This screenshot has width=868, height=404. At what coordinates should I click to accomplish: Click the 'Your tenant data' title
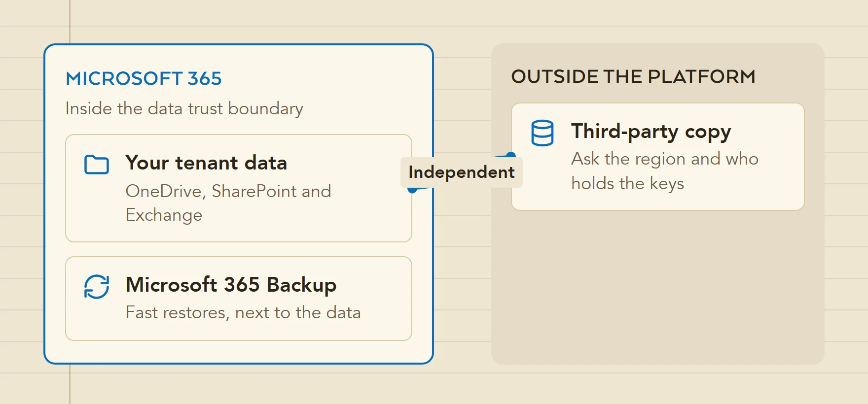[206, 163]
